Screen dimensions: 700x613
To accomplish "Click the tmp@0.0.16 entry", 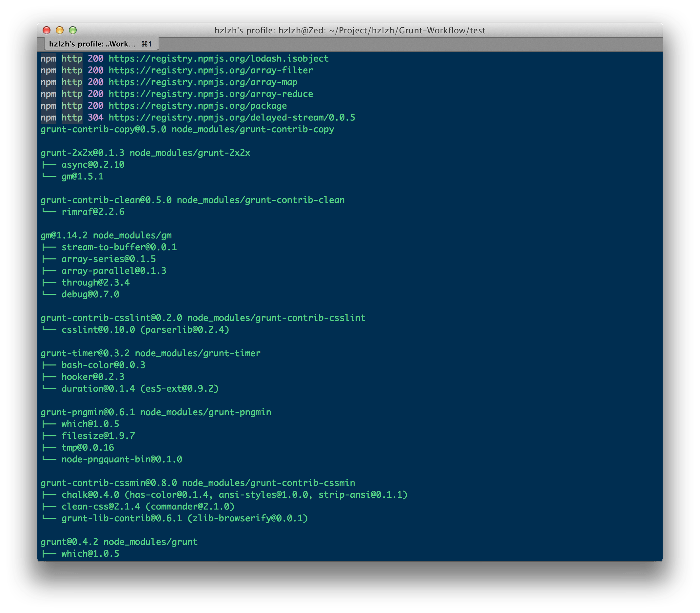I will tap(87, 447).
